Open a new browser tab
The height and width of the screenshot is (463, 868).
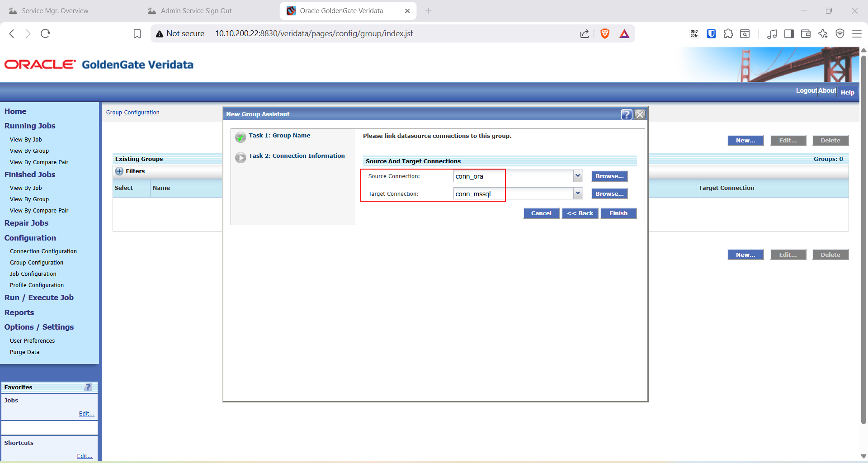click(x=429, y=11)
